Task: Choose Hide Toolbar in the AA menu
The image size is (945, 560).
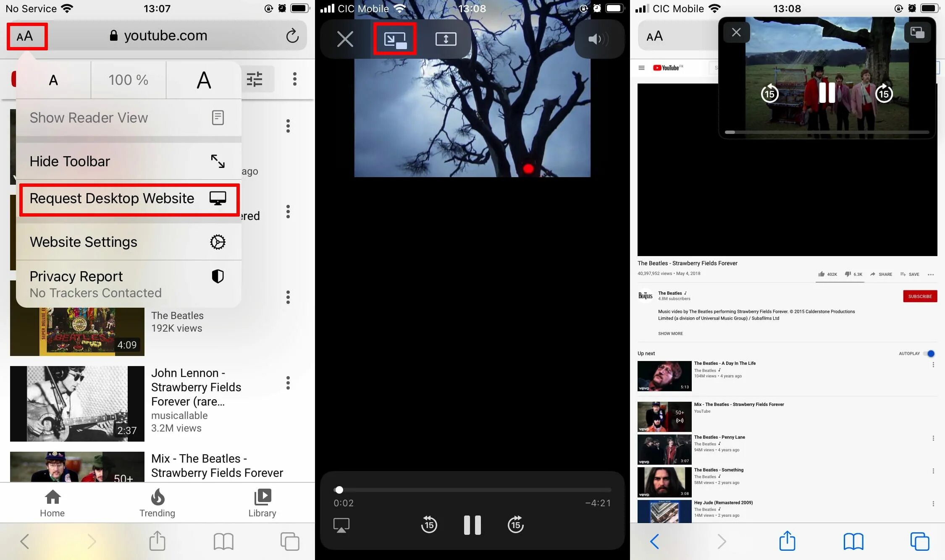Action: click(x=129, y=161)
